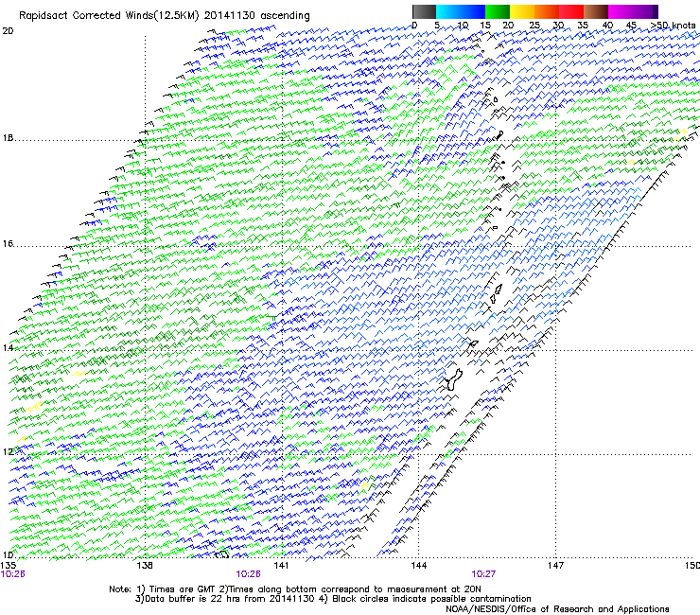
Task: Choose the orange 25-30 knots legend color
Action: coord(547,11)
